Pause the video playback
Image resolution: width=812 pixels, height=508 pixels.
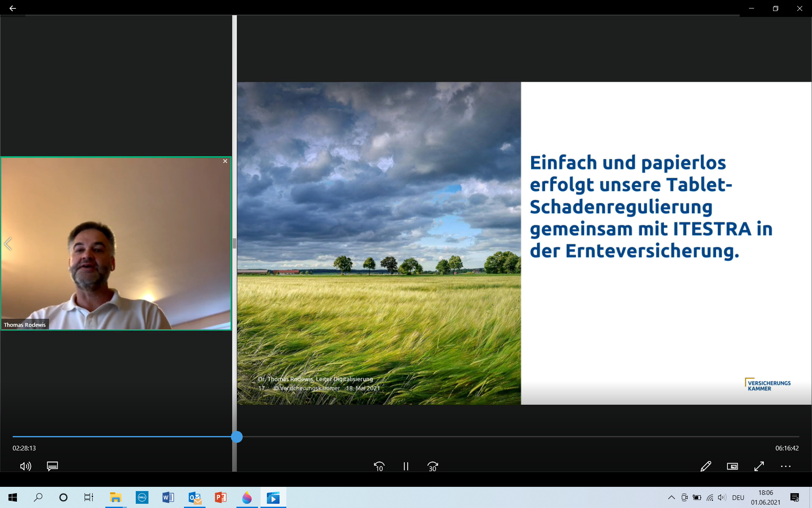[x=406, y=466]
